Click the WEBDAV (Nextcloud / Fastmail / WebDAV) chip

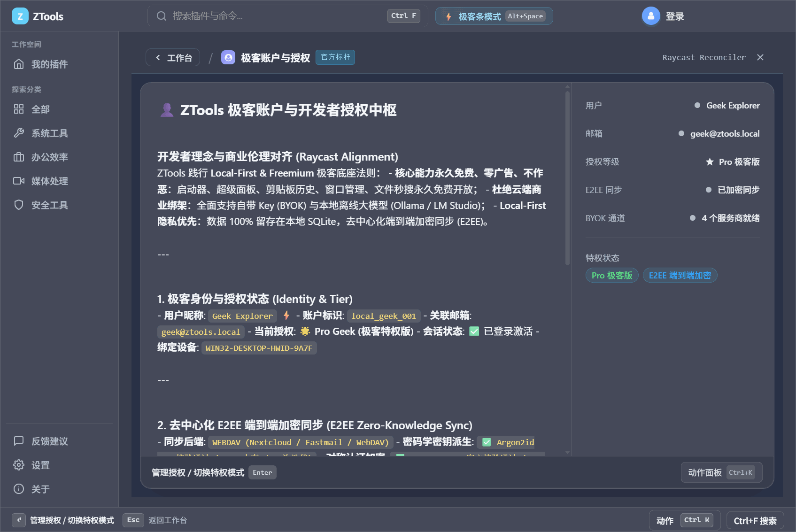(x=301, y=442)
